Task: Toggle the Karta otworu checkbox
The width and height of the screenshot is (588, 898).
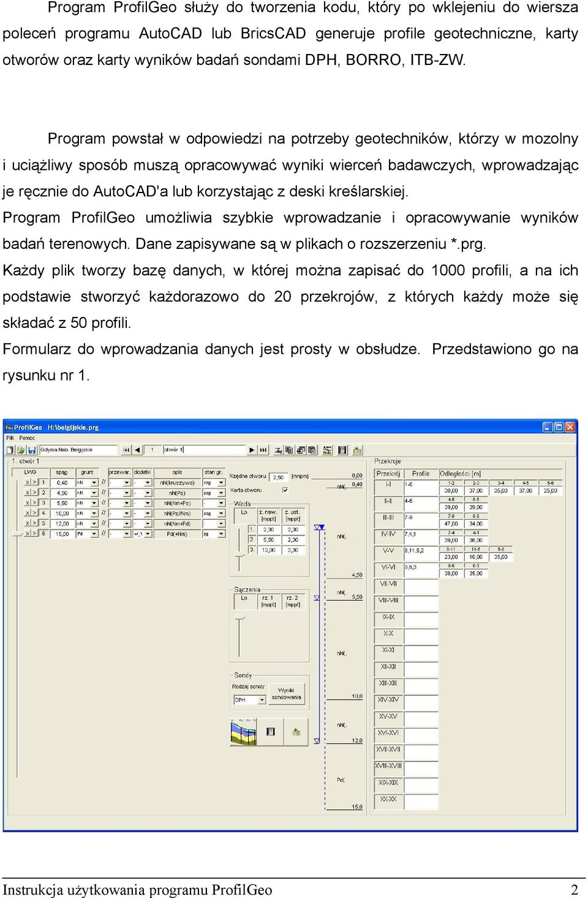Action: [285, 490]
